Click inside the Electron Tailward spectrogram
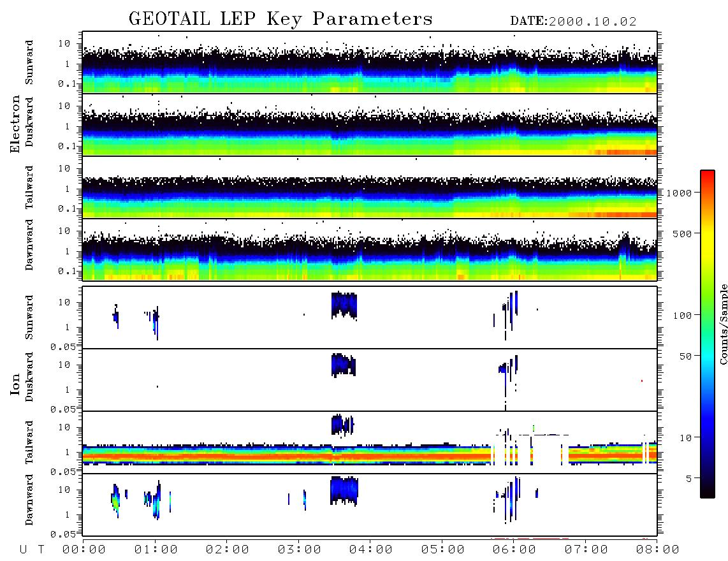The image size is (728, 561). click(370, 187)
